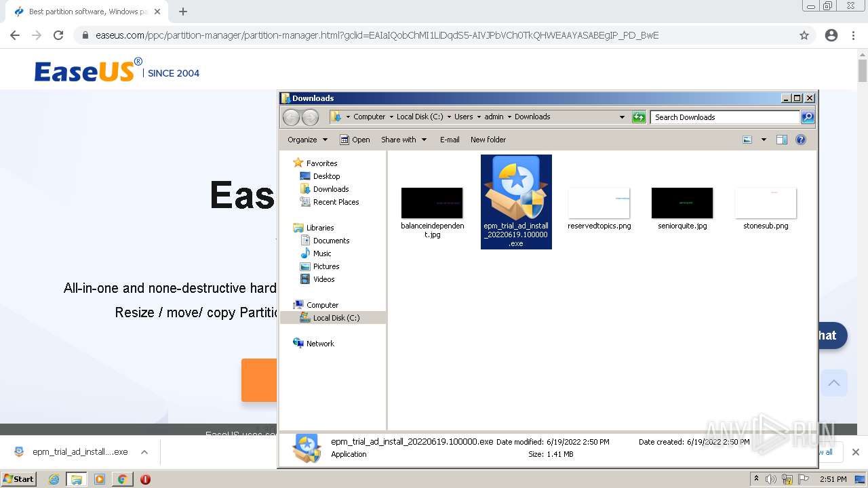This screenshot has width=868, height=488.
Task: Open Videos library in navigation pane
Action: pos(323,279)
